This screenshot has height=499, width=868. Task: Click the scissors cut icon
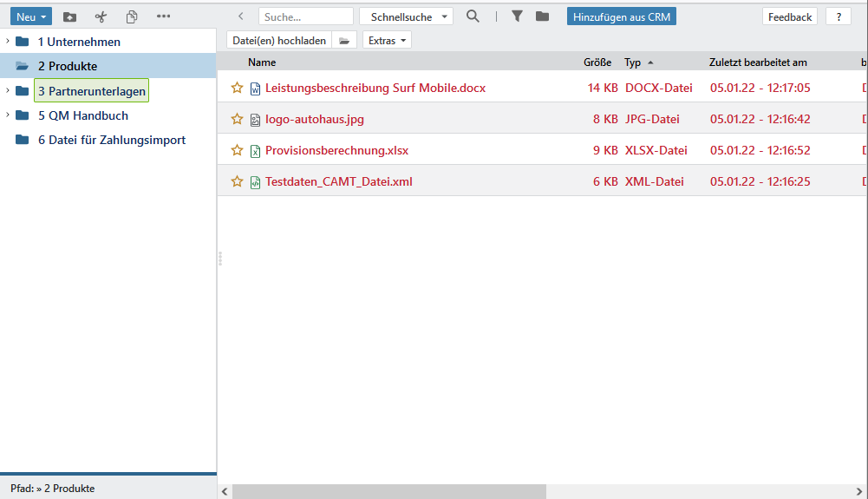pos(101,16)
